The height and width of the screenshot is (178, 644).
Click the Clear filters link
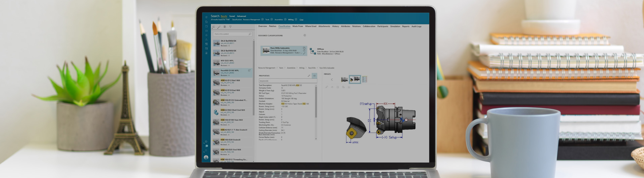pos(301,20)
